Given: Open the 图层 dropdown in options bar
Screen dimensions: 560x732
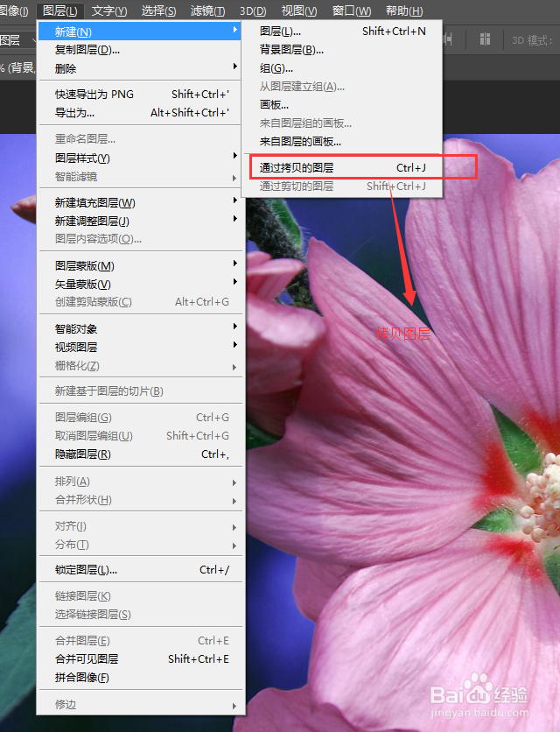Looking at the screenshot, I should pos(17,40).
